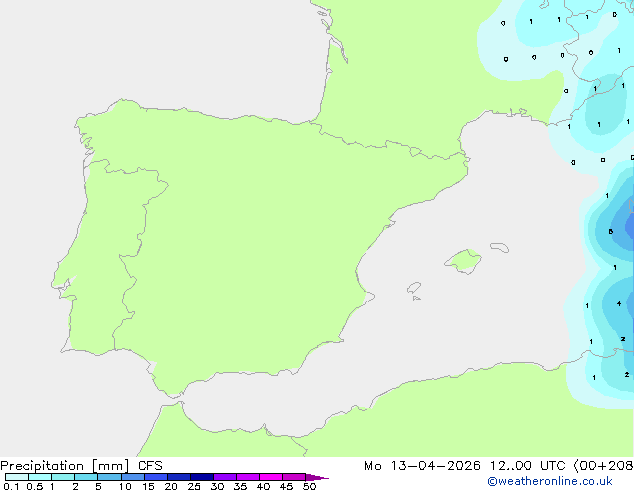
Task: Click the '35' legend scale label
Action: pos(240,486)
